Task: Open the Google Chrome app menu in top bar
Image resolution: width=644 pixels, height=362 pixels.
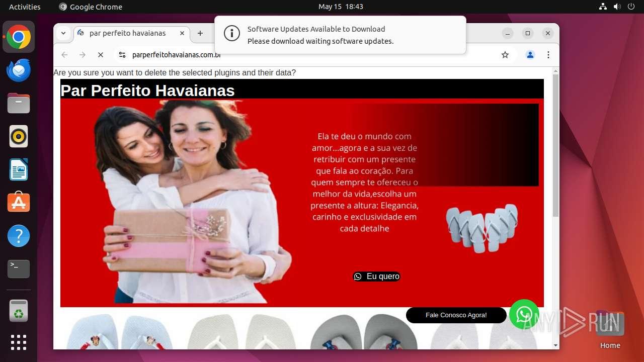Action: point(91,7)
